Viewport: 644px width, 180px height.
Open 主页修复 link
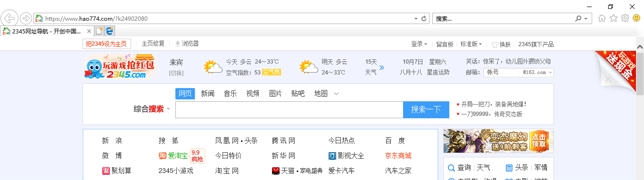click(153, 43)
